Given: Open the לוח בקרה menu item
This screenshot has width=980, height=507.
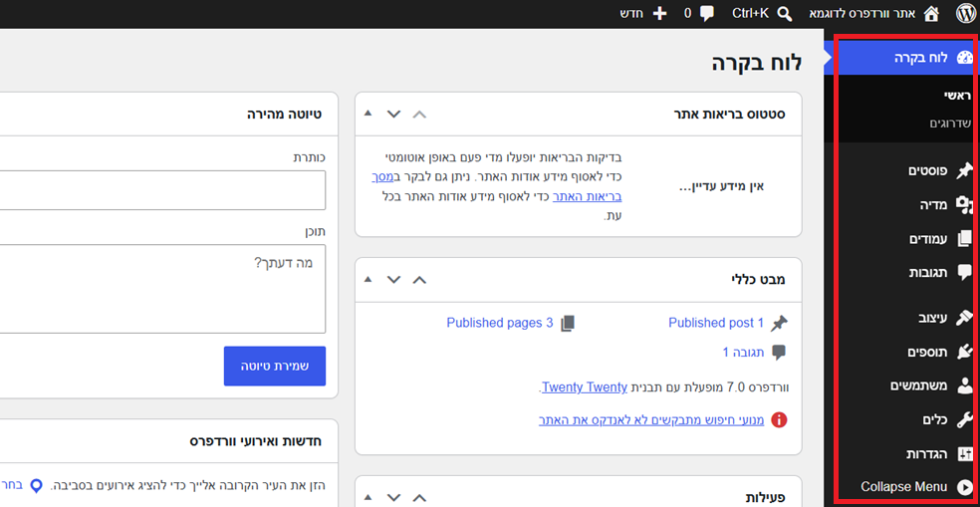Looking at the screenshot, I should (x=902, y=58).
